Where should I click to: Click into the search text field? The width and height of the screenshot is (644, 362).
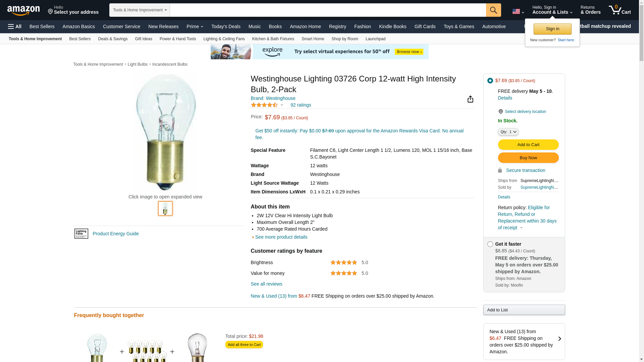pos(328,10)
